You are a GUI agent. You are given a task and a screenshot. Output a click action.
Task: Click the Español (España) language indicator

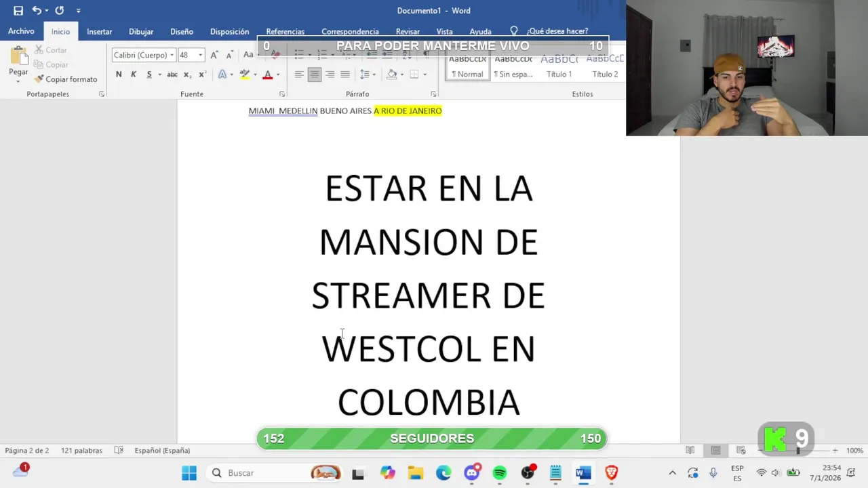[x=162, y=451]
